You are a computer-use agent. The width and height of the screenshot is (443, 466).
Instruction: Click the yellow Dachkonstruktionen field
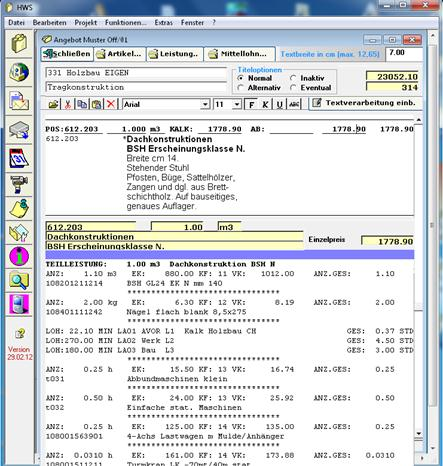pyautogui.click(x=174, y=237)
